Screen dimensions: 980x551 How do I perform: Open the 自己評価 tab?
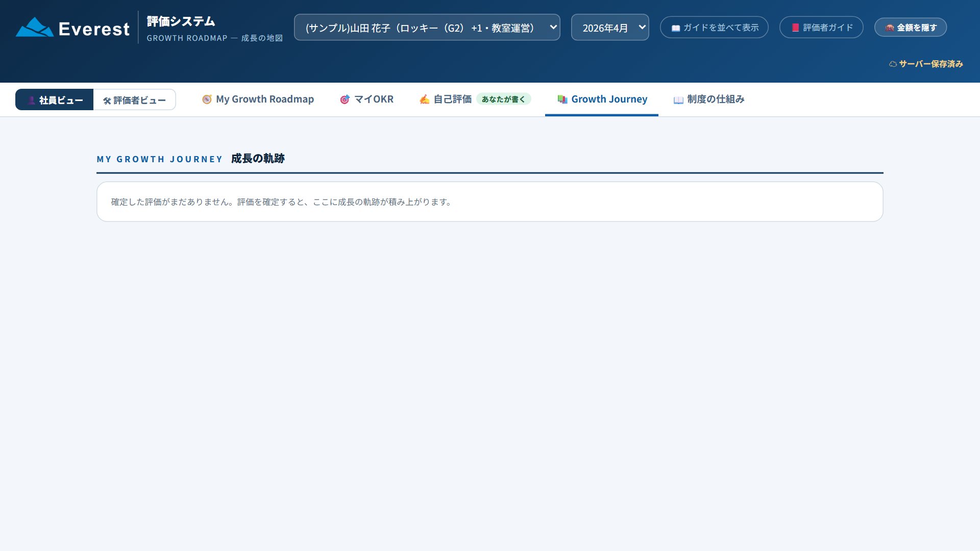tap(475, 99)
